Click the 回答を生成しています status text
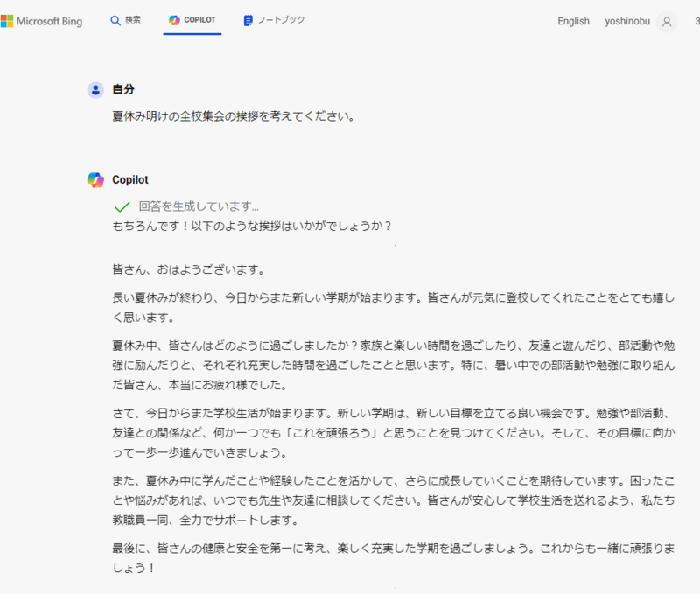700x594 pixels. (x=199, y=206)
